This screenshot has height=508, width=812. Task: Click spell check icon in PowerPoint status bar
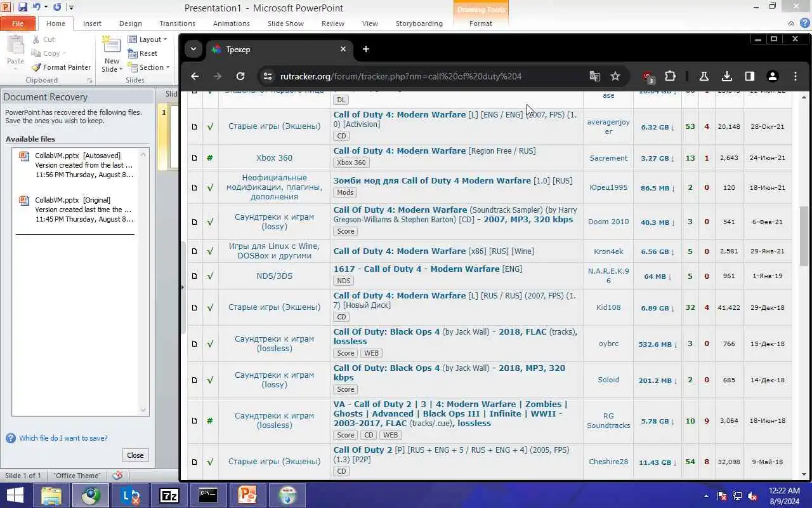click(x=117, y=476)
